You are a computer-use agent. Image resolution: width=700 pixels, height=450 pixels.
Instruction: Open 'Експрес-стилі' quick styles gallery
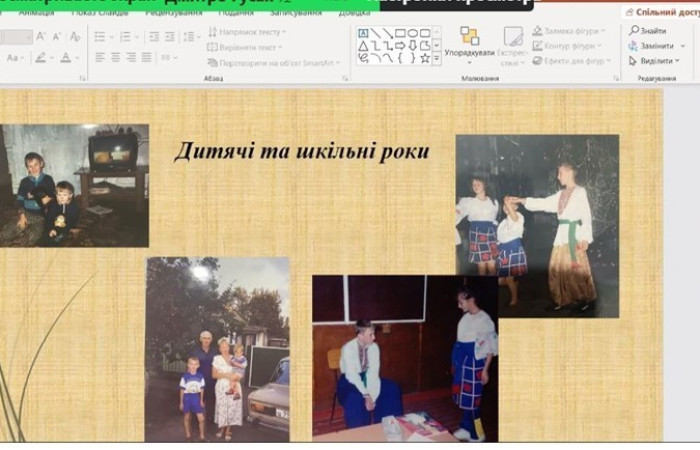click(512, 46)
